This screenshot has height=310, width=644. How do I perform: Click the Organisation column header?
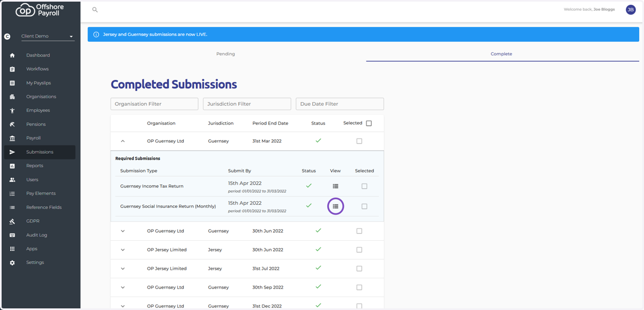click(161, 124)
